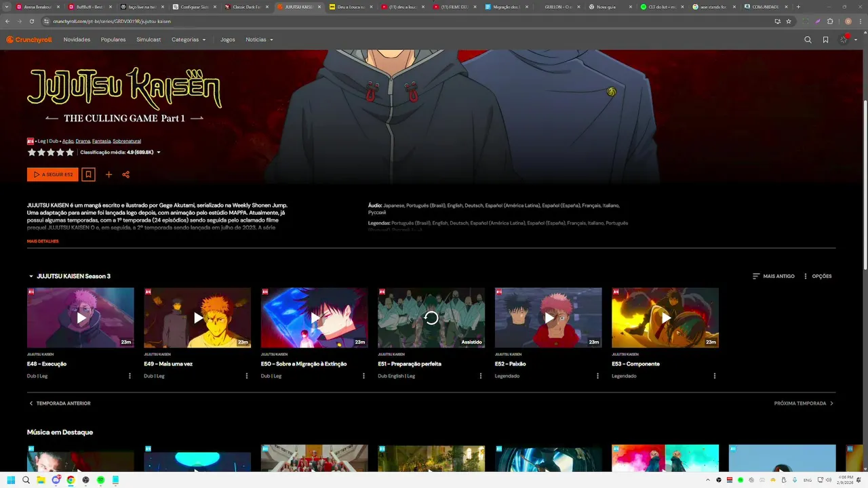Go to Próxima Temporada

pos(804,403)
